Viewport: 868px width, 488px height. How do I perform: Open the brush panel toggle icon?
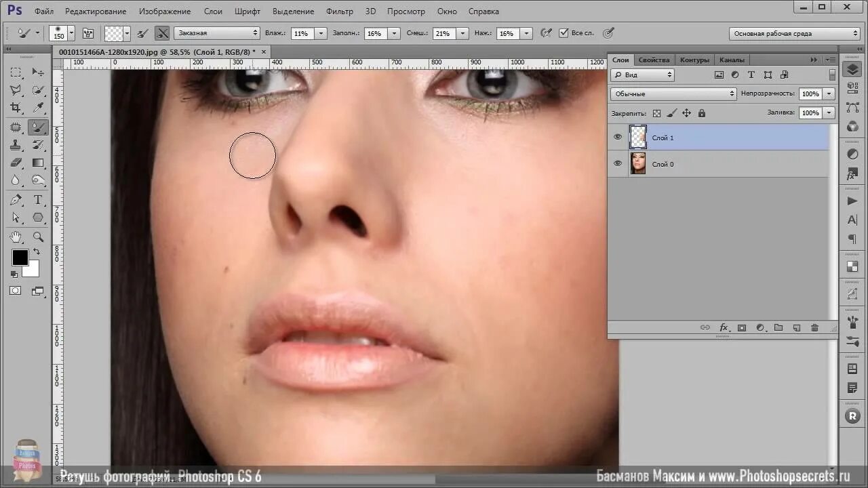pyautogui.click(x=87, y=33)
